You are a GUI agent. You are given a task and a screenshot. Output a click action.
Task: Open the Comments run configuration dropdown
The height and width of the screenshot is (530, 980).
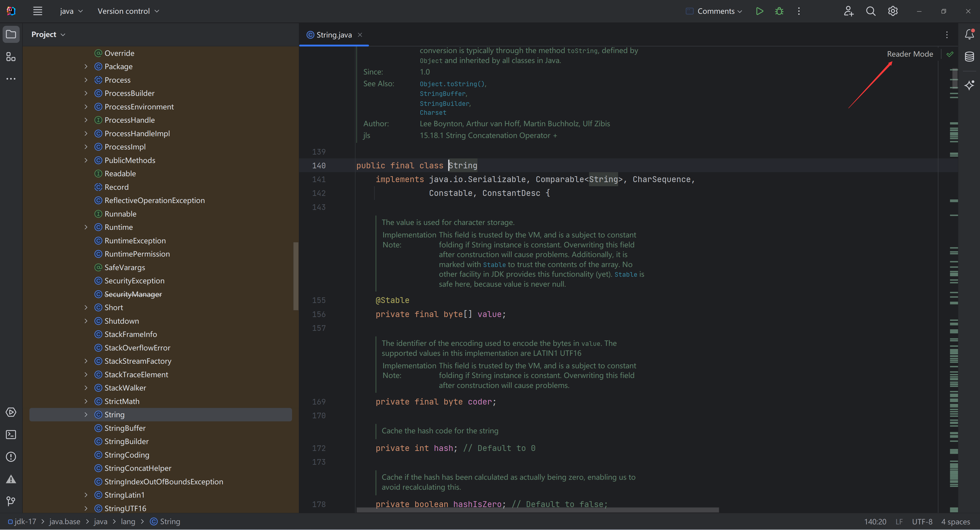click(714, 11)
